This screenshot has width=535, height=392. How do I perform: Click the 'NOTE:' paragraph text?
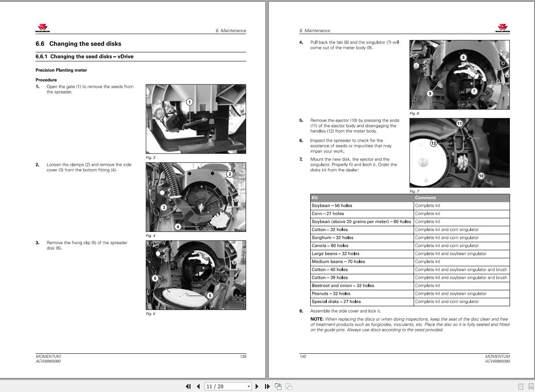(x=410, y=324)
